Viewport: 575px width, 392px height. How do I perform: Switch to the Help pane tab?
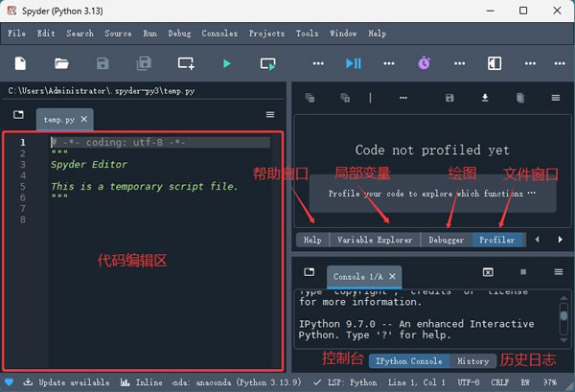click(312, 240)
